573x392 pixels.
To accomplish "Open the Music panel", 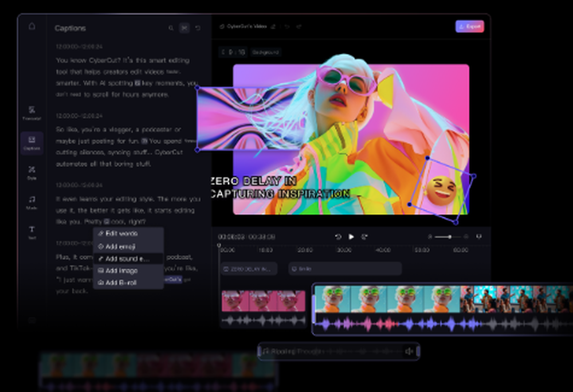I will click(x=32, y=202).
